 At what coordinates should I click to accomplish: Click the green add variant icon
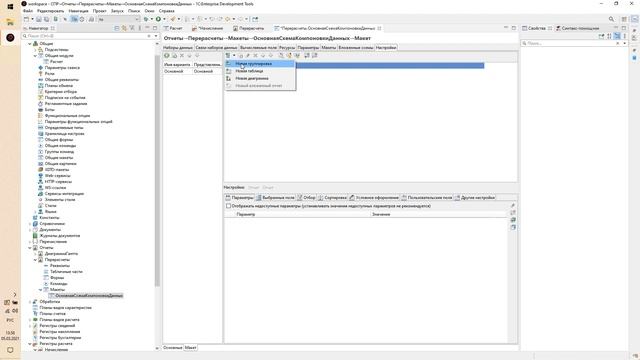(x=167, y=56)
